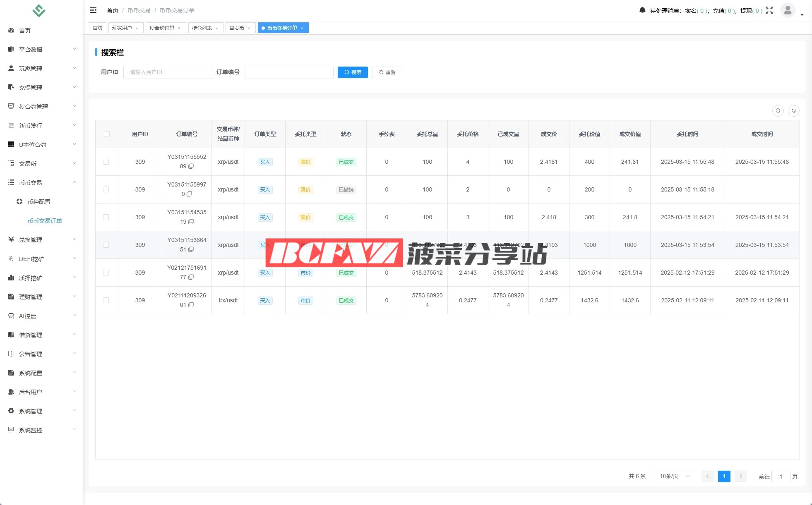Open the 10条/页 page size dropdown

click(x=673, y=476)
